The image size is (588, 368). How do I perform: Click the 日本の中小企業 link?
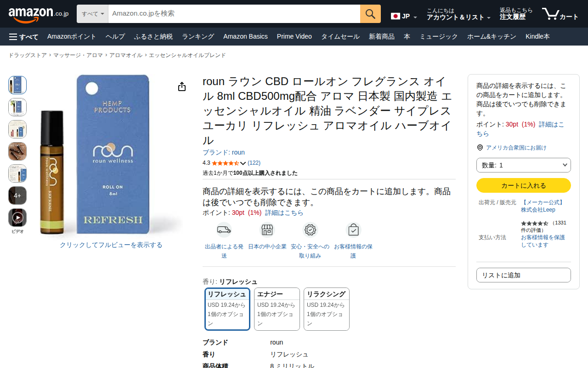tap(267, 247)
